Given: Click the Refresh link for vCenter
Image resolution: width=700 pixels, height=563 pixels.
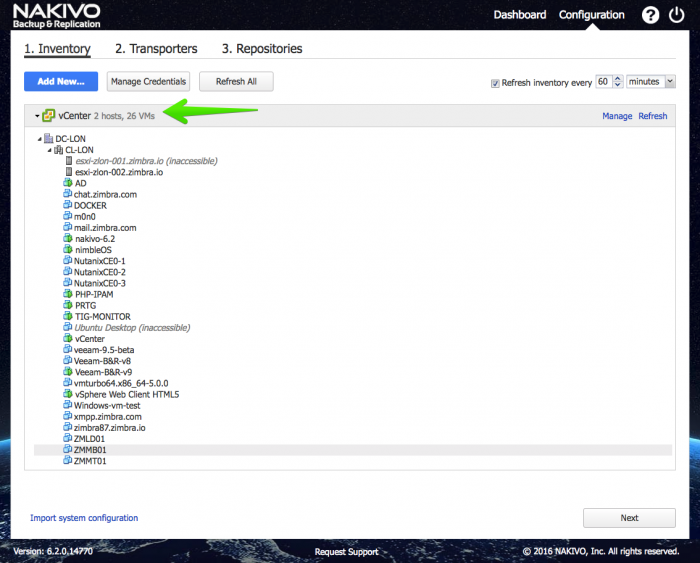Looking at the screenshot, I should click(x=653, y=116).
